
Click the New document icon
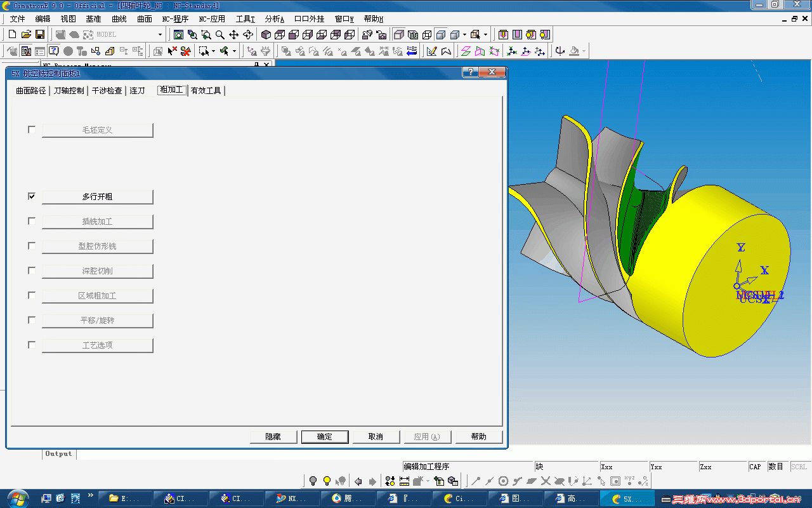pos(13,34)
